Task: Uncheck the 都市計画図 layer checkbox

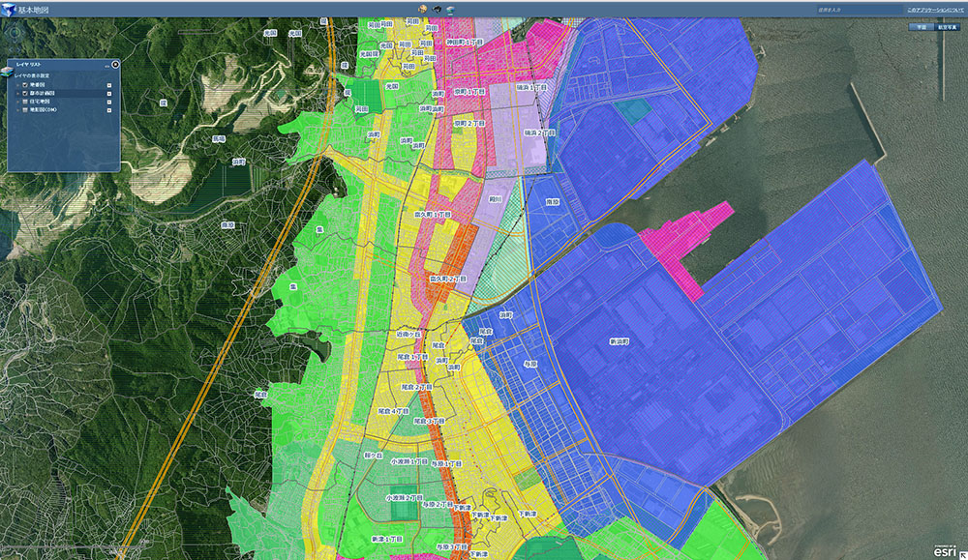Action: [23, 93]
